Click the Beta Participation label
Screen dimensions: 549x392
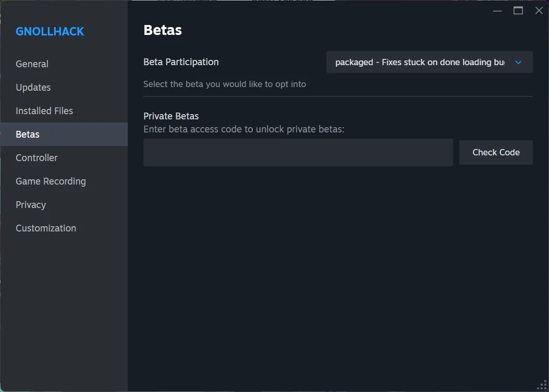(181, 62)
